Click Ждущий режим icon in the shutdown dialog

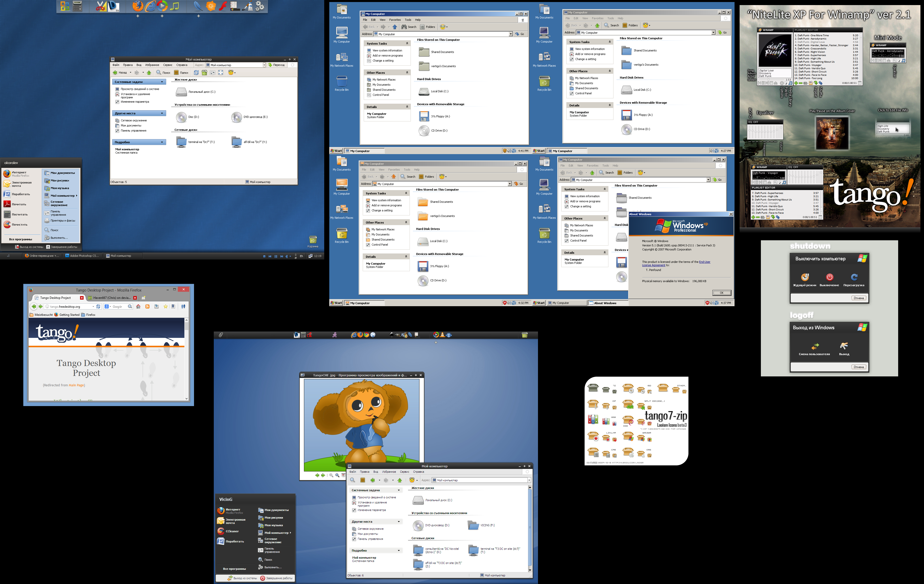(805, 277)
